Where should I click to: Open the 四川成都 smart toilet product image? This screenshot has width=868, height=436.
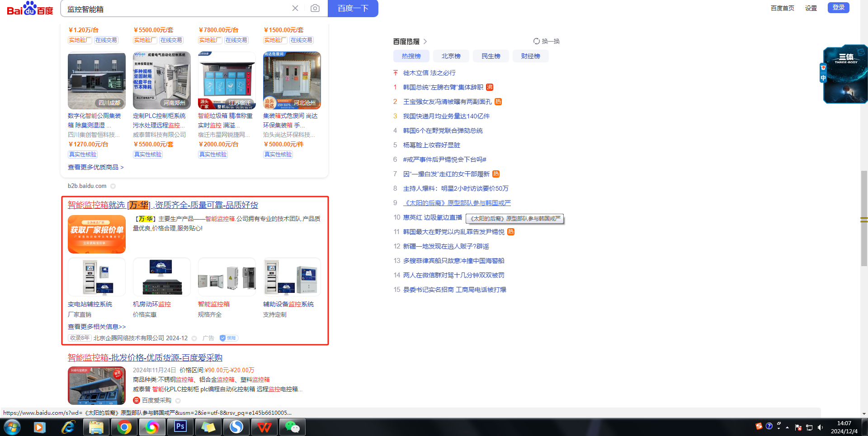pyautogui.click(x=97, y=80)
